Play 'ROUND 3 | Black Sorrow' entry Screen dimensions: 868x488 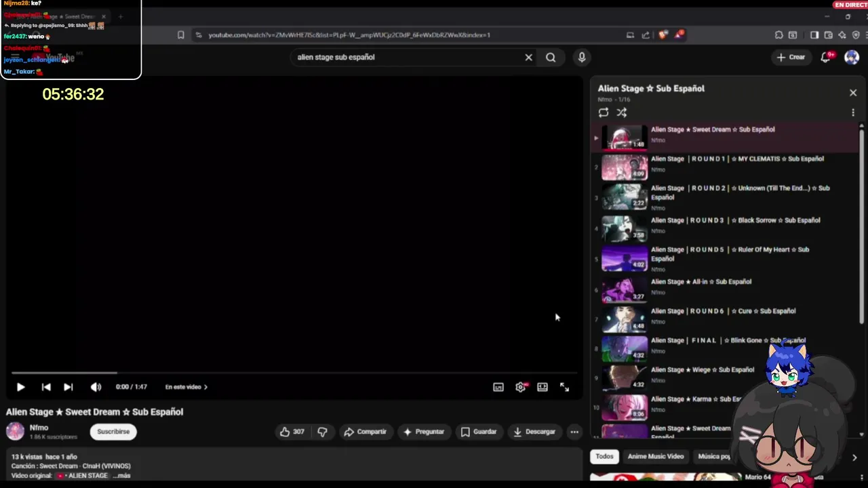(726, 229)
